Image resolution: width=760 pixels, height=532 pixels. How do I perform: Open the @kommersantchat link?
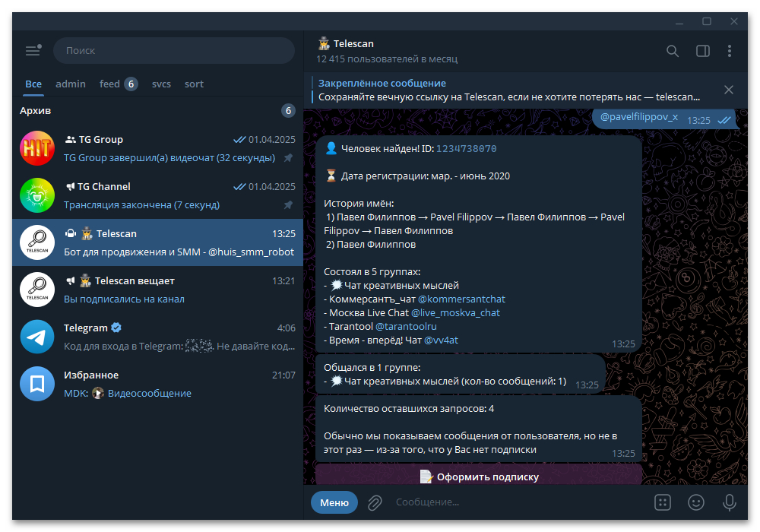(461, 299)
